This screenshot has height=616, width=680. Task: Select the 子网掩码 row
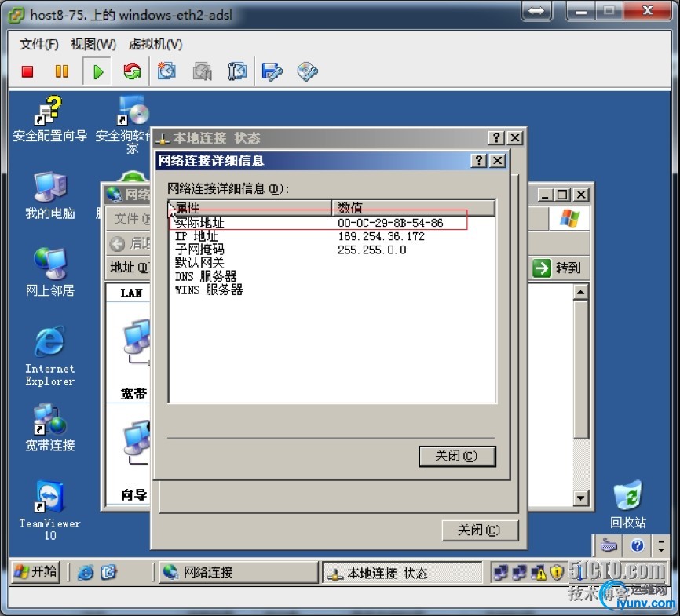tap(332, 250)
